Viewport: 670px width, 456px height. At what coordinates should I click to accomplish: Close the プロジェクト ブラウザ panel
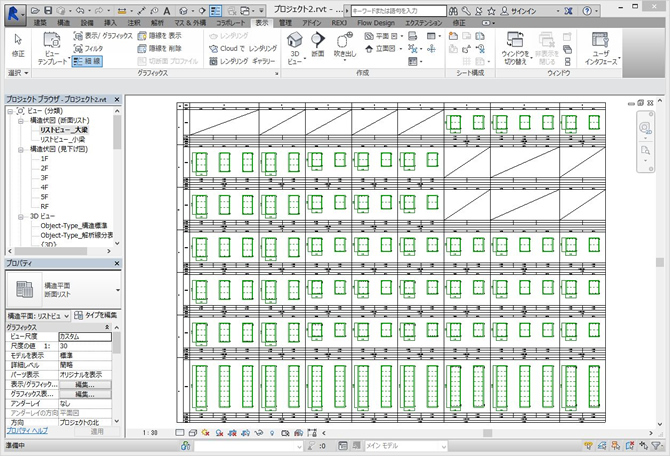click(x=117, y=99)
